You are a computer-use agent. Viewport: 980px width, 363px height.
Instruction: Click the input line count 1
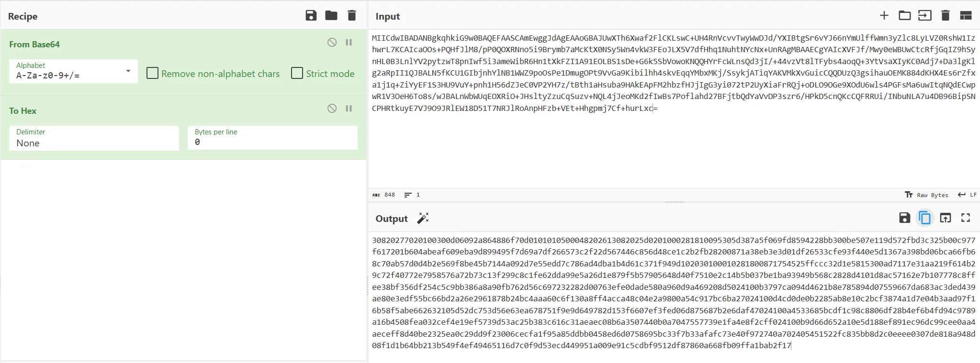(x=412, y=195)
